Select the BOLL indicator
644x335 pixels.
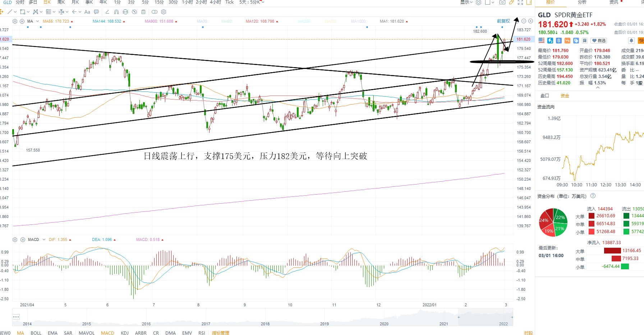pyautogui.click(x=36, y=333)
